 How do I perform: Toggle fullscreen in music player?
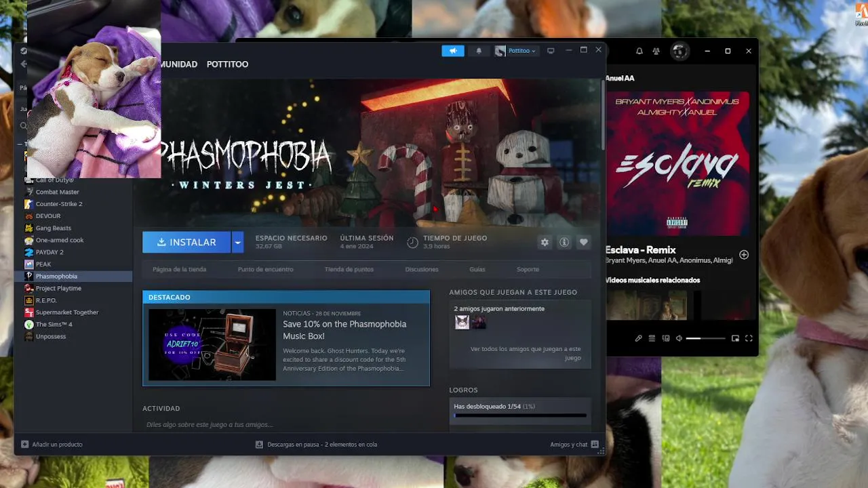coord(749,338)
